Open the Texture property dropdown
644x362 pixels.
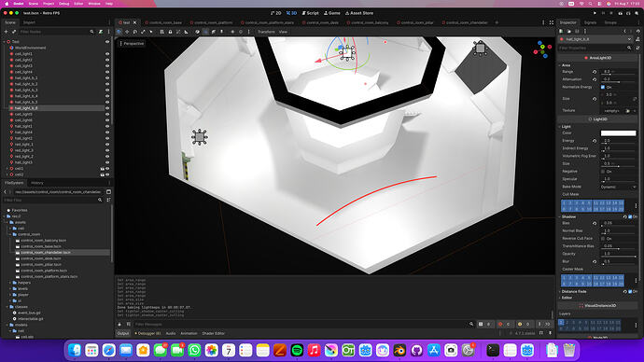pos(635,111)
